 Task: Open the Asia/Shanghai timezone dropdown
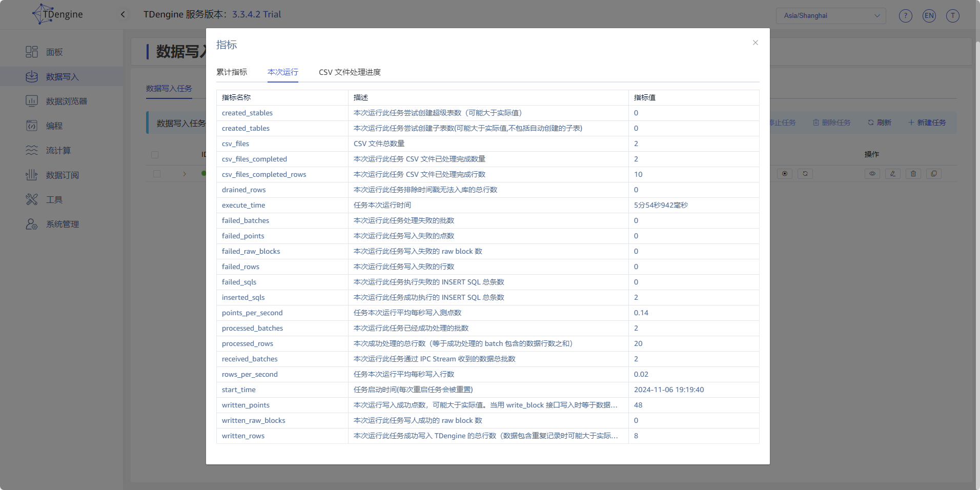coord(830,16)
